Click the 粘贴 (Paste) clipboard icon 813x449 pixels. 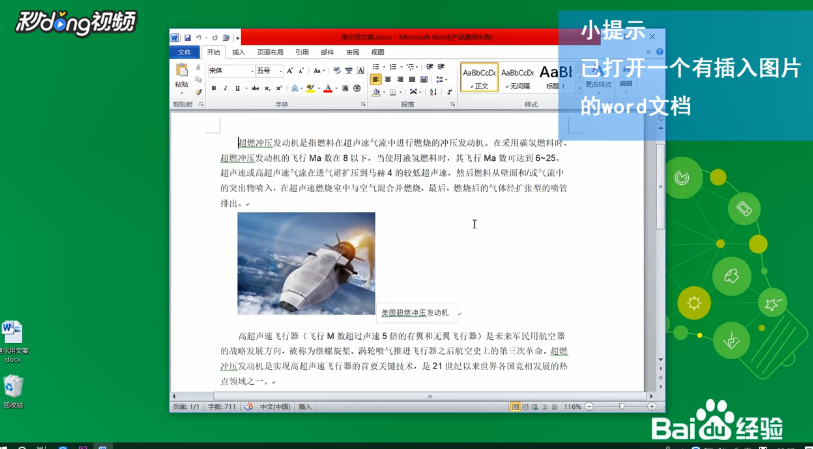coord(182,71)
